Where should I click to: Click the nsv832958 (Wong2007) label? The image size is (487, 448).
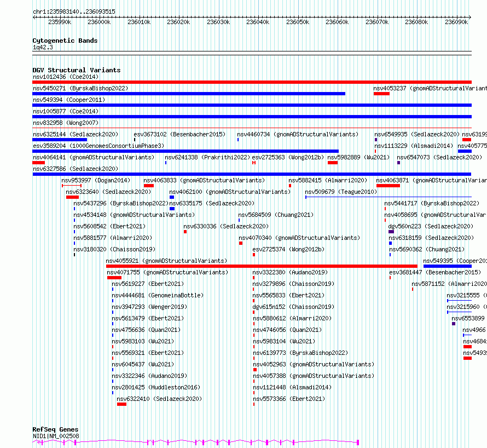66,123
